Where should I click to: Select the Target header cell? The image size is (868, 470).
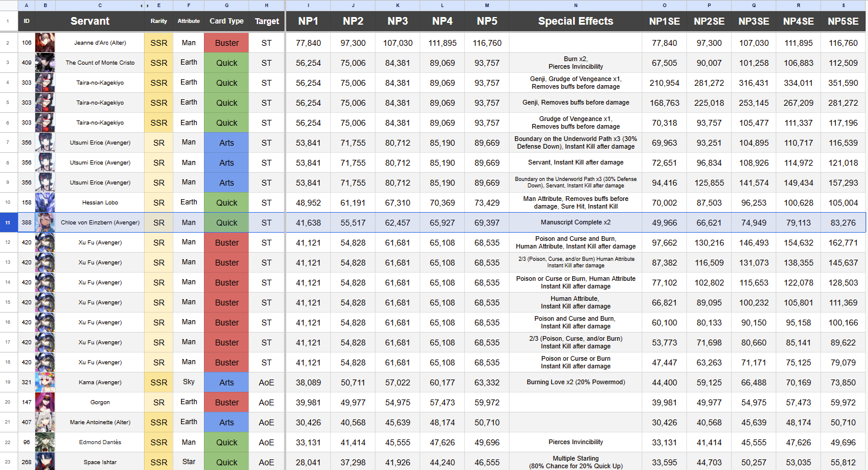[267, 22]
